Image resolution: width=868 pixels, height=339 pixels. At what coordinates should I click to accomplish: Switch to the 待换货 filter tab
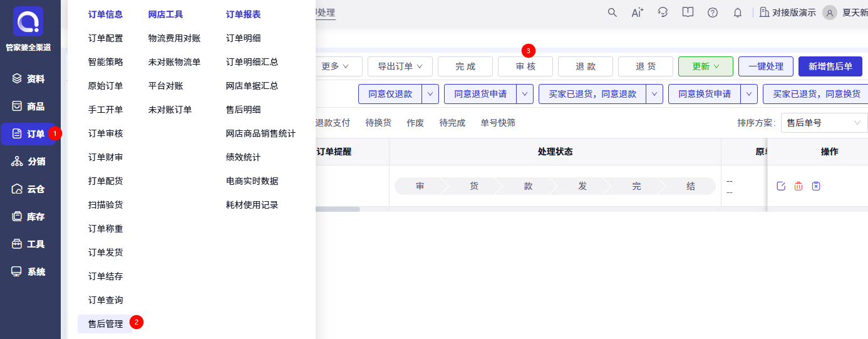[x=378, y=123]
